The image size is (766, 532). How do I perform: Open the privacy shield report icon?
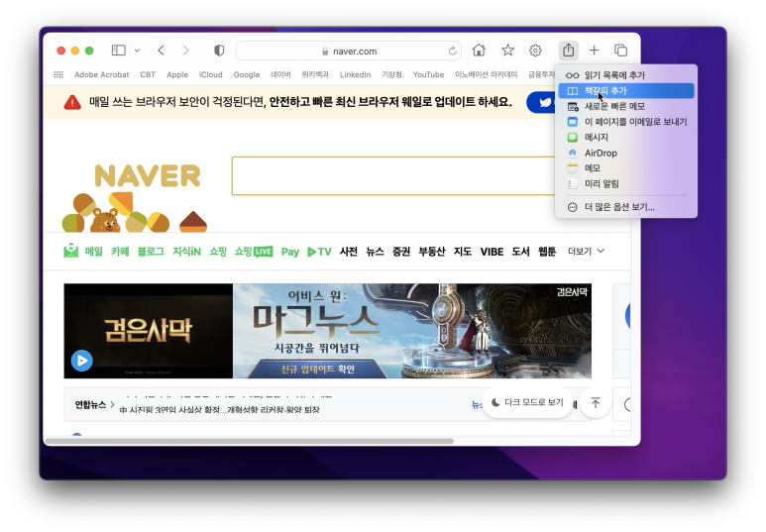point(219,51)
